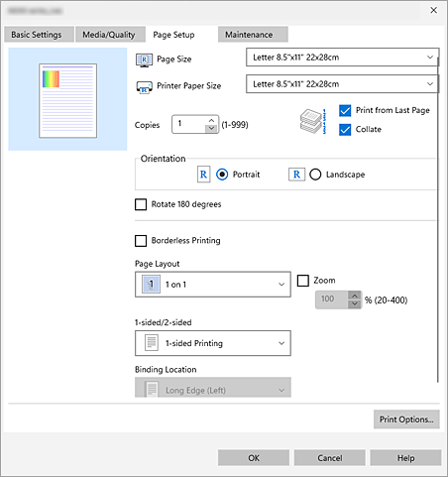Switch to the Media/Quality tab

point(110,35)
